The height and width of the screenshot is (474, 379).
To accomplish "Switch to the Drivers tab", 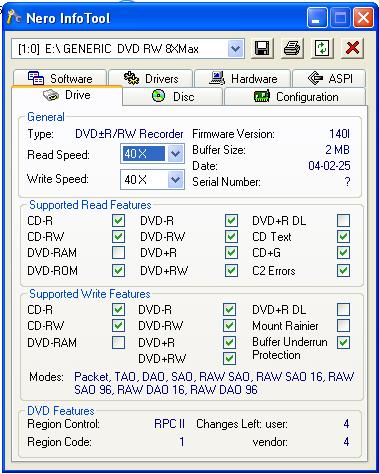I will coord(151,78).
